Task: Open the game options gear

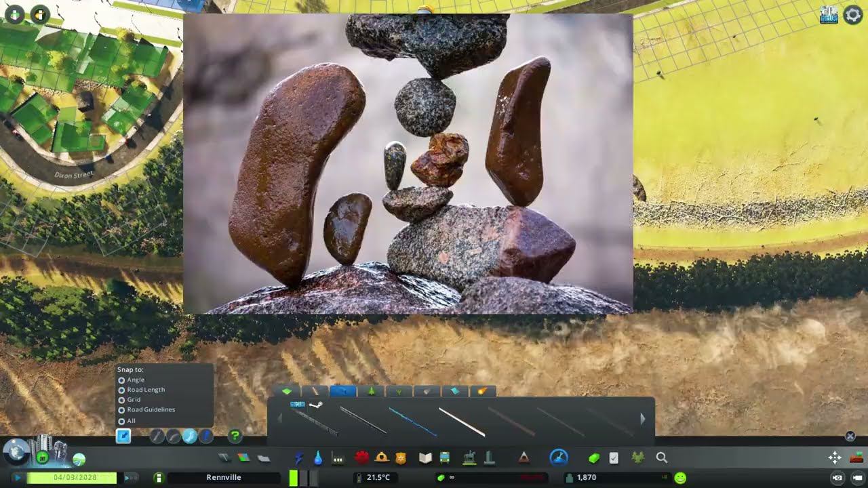Action: (x=852, y=15)
